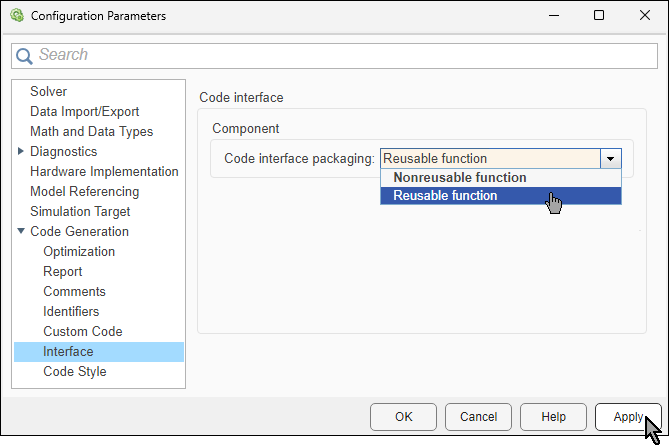Viewport: 669px width, 446px height.
Task: Maximize the Configuration Parameters window
Action: (599, 16)
